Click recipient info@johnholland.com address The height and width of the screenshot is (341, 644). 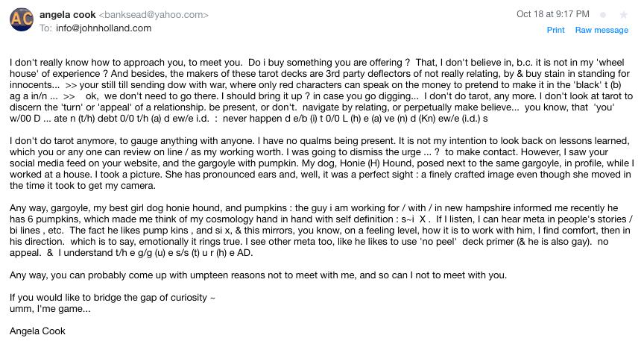tap(104, 28)
